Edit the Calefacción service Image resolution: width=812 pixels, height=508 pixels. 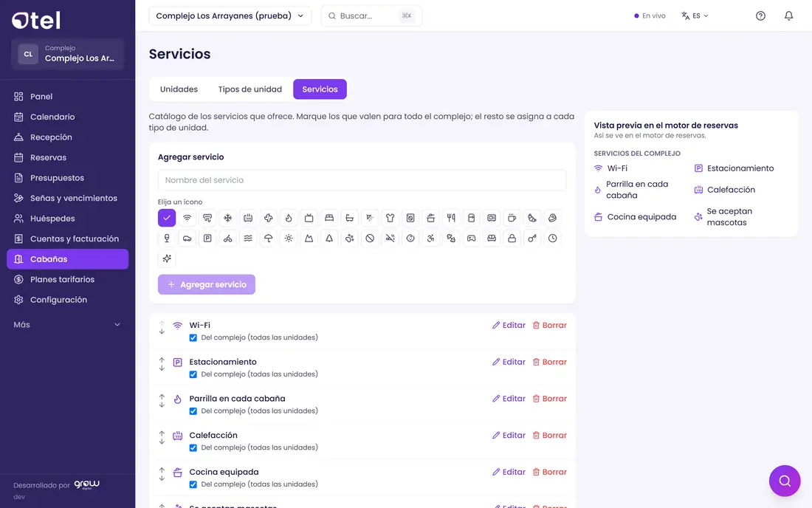(x=509, y=436)
